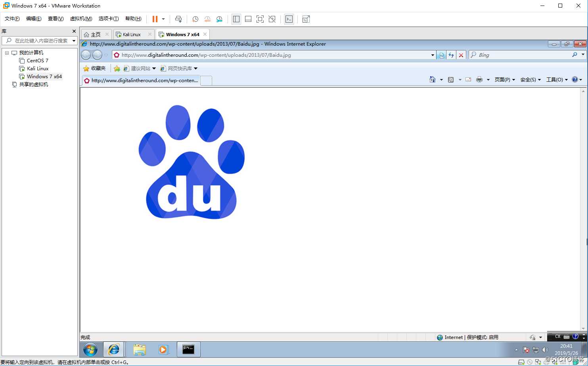Open the recent pages dropdown arrow
This screenshot has height=366, width=588.
106,55
